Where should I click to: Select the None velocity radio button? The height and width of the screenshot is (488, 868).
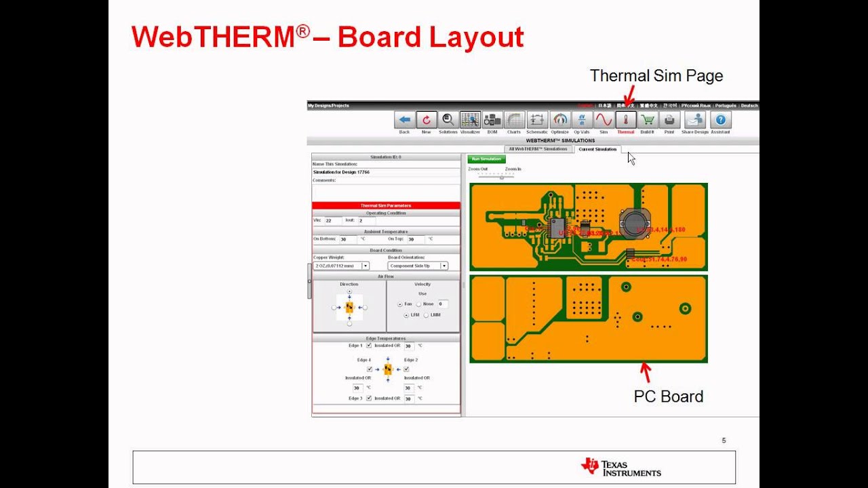point(418,304)
